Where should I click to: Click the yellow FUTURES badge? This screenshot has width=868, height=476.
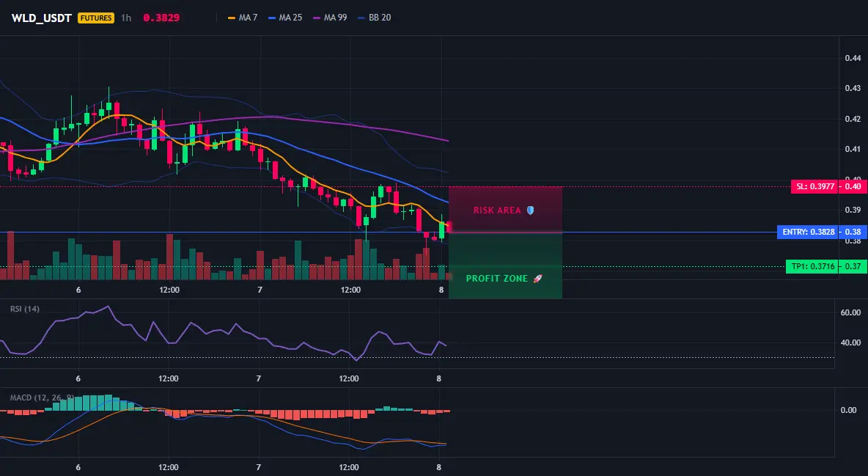[96, 18]
